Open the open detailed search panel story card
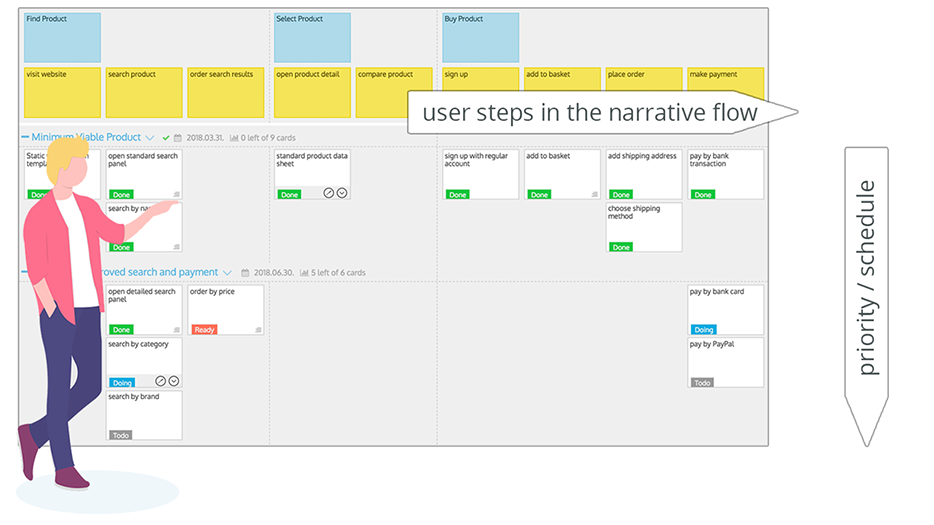This screenshot has width=934, height=525. 144,310
